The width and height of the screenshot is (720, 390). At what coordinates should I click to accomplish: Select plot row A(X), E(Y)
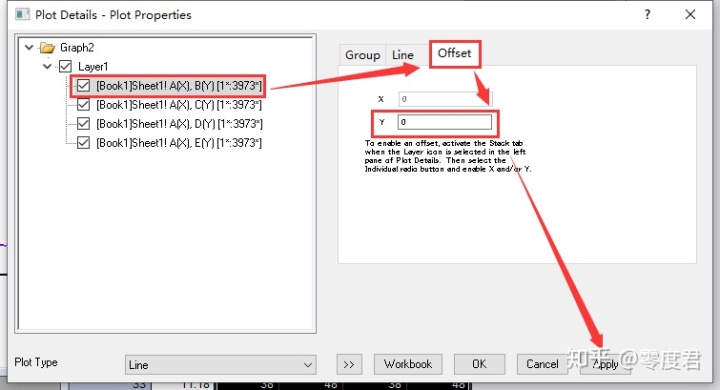click(179, 143)
